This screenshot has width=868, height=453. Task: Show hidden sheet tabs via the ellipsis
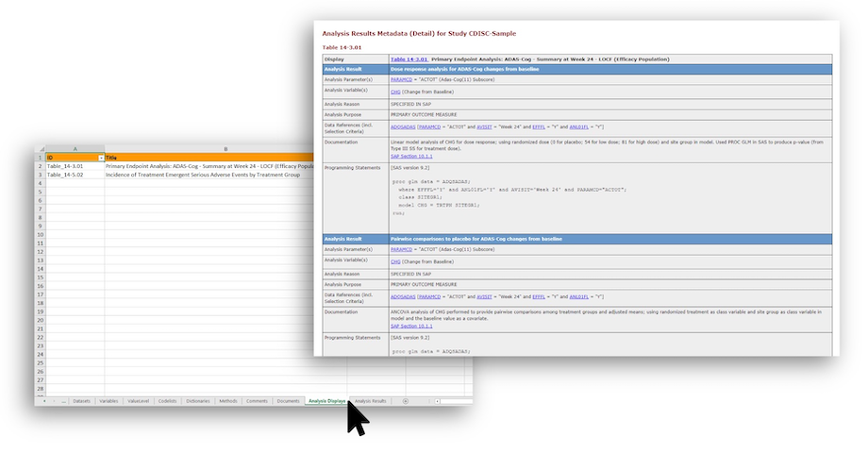pos(64,401)
